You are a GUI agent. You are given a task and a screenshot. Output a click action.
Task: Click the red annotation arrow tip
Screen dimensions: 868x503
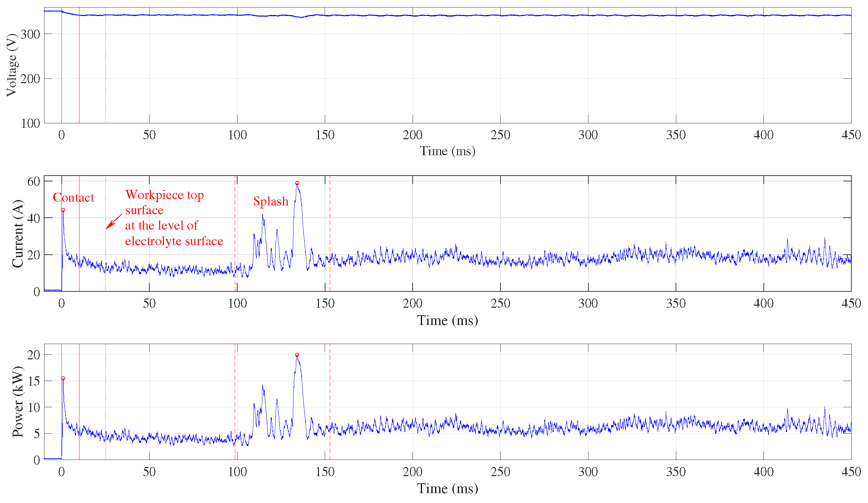107,229
